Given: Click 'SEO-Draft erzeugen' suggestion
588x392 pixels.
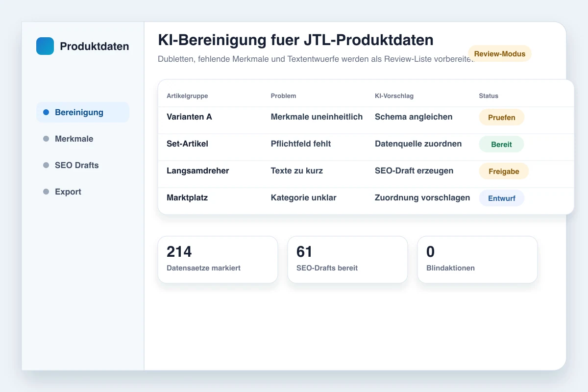Looking at the screenshot, I should tap(414, 171).
